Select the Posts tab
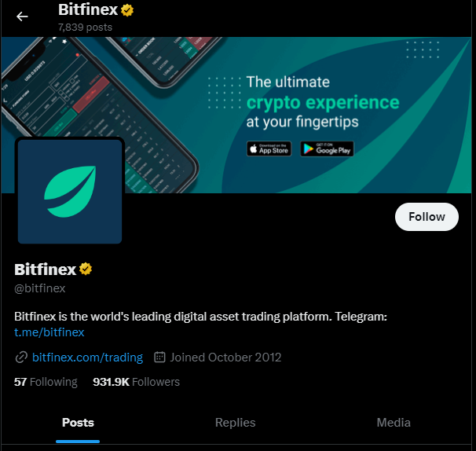This screenshot has height=451, width=476. (x=78, y=423)
